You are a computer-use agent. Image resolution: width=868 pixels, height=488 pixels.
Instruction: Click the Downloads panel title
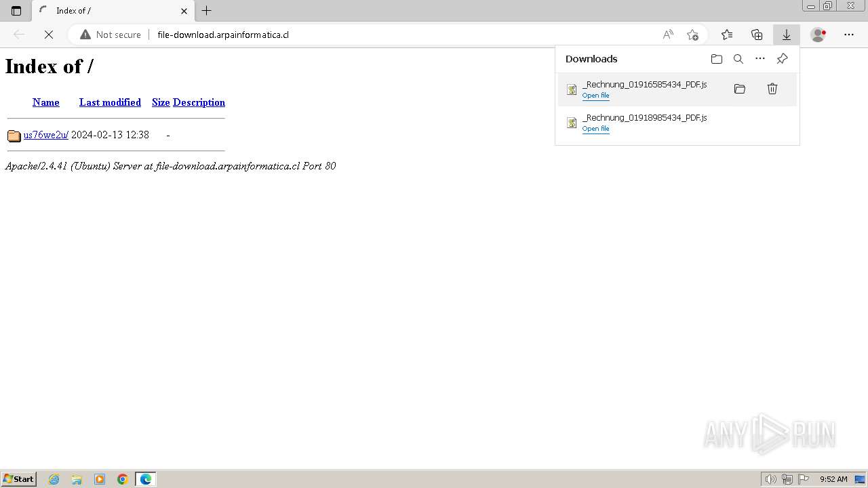pos(591,59)
